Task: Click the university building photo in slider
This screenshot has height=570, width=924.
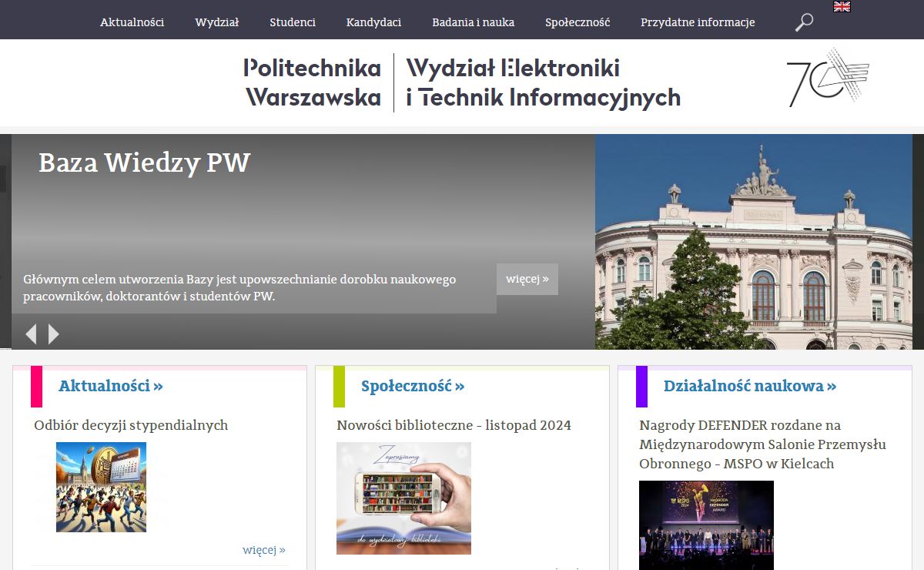Action: coord(754,242)
